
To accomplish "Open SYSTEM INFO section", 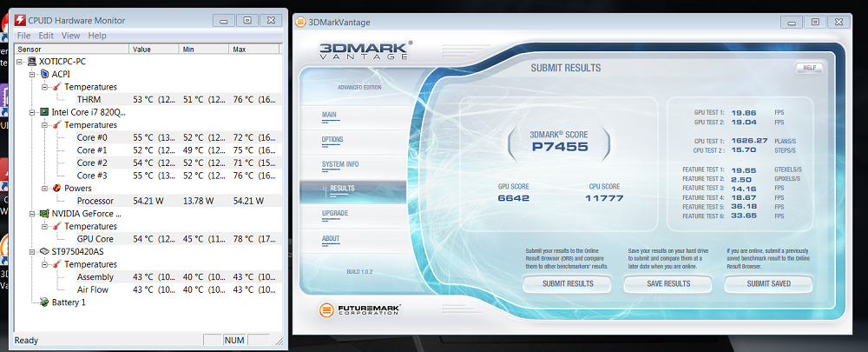I will tap(340, 164).
